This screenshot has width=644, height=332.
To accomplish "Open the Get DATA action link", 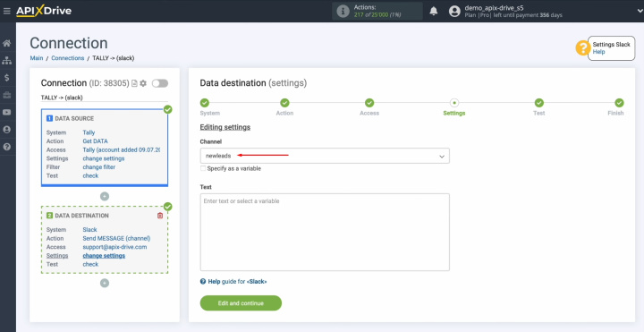I will pos(96,140).
